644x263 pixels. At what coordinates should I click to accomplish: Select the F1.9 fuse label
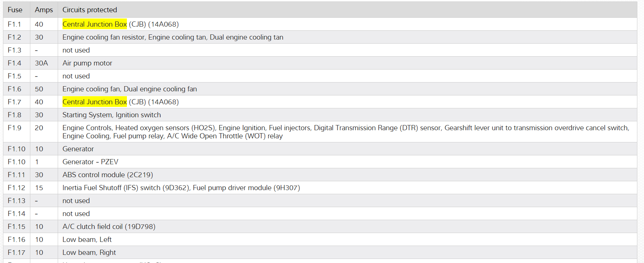(x=14, y=128)
